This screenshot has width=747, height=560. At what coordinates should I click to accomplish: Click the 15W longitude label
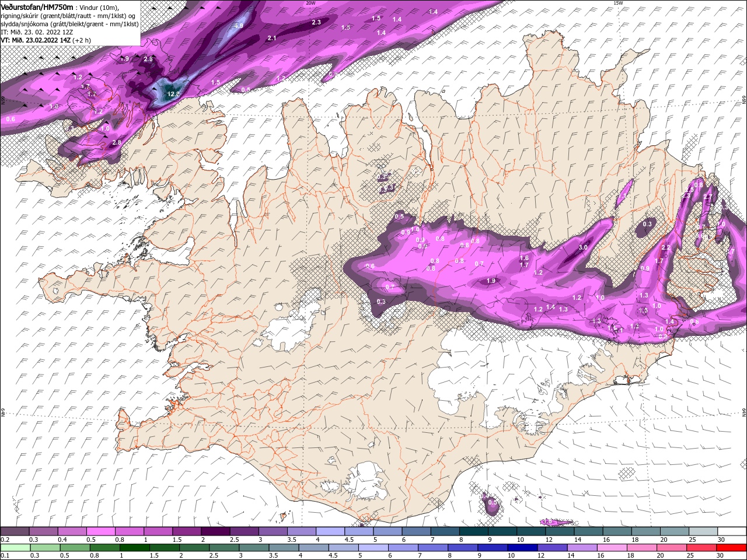click(x=618, y=3)
